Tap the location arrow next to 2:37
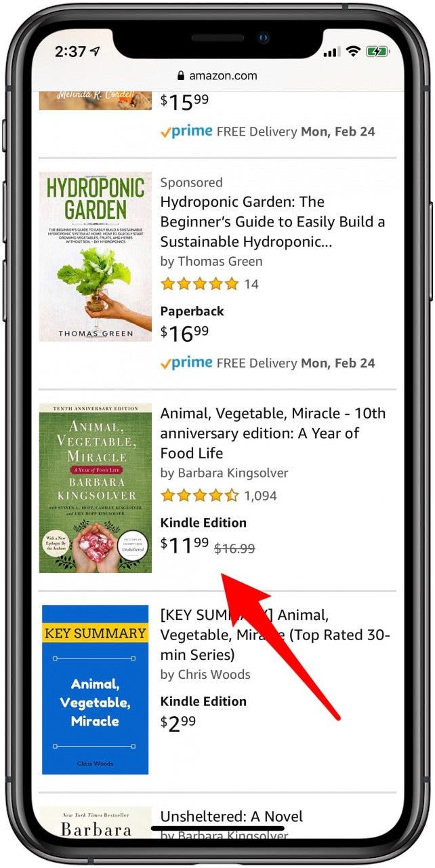This screenshot has width=435, height=868. (95, 52)
